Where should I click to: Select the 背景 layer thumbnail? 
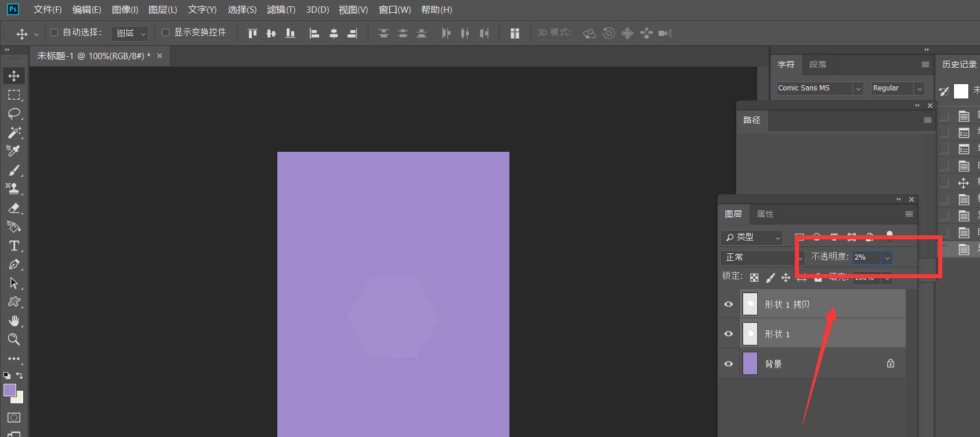(x=750, y=364)
